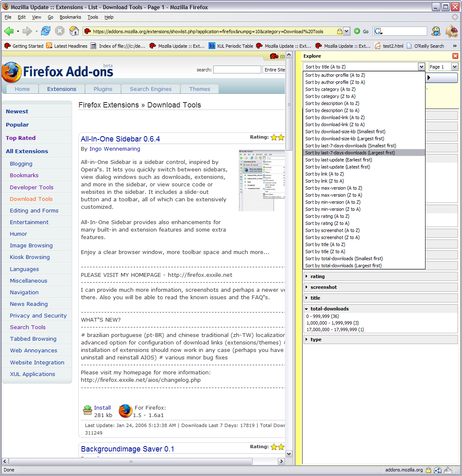Open the Page 1 dropdown
Image resolution: width=462 pixels, height=476 pixels.
(x=443, y=67)
